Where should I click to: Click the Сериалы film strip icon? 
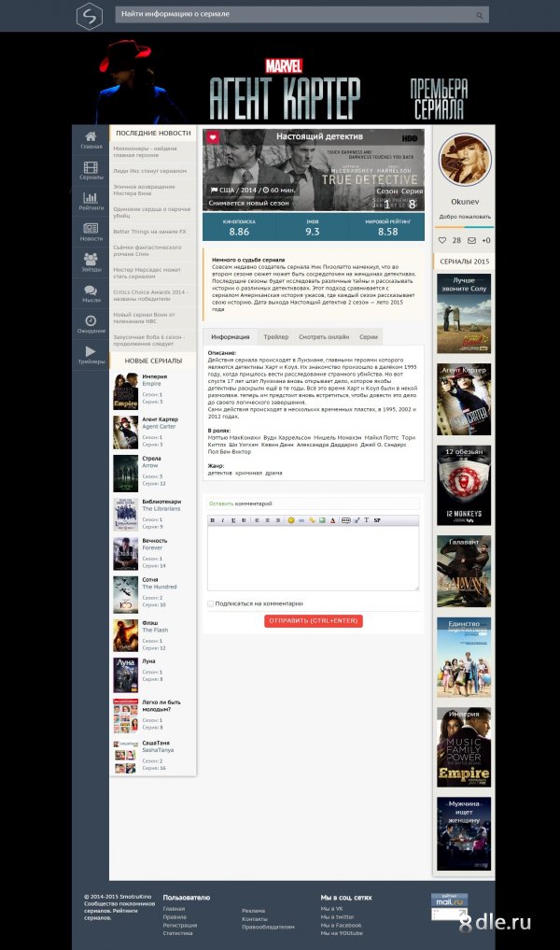(91, 168)
